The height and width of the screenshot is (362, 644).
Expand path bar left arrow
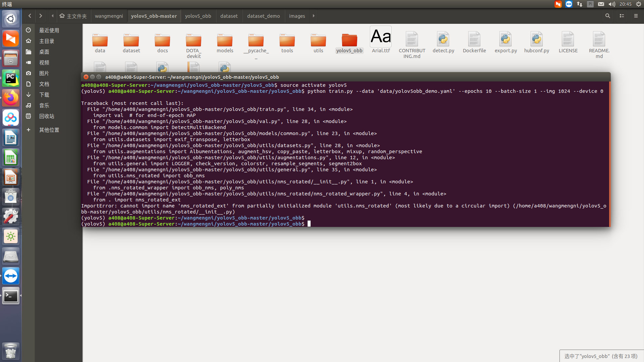pyautogui.click(x=52, y=16)
